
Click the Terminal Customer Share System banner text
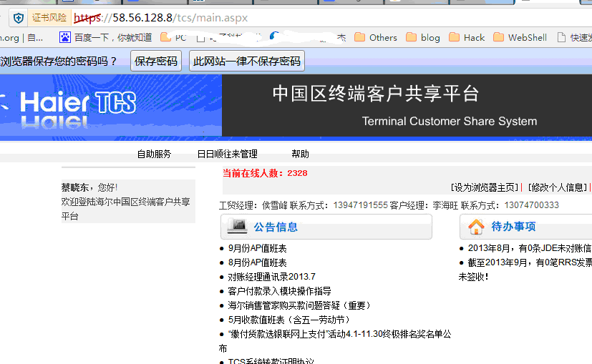[450, 121]
